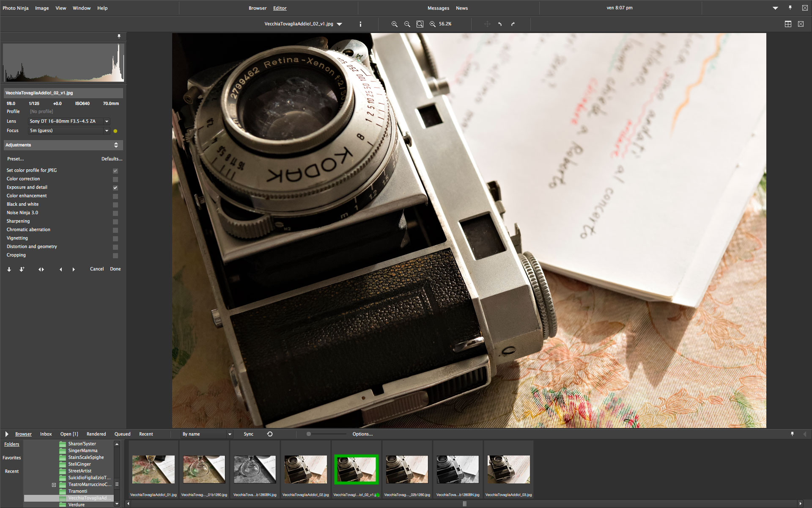This screenshot has width=812, height=508.
Task: Open the By name sort dropdown
Action: click(x=207, y=434)
